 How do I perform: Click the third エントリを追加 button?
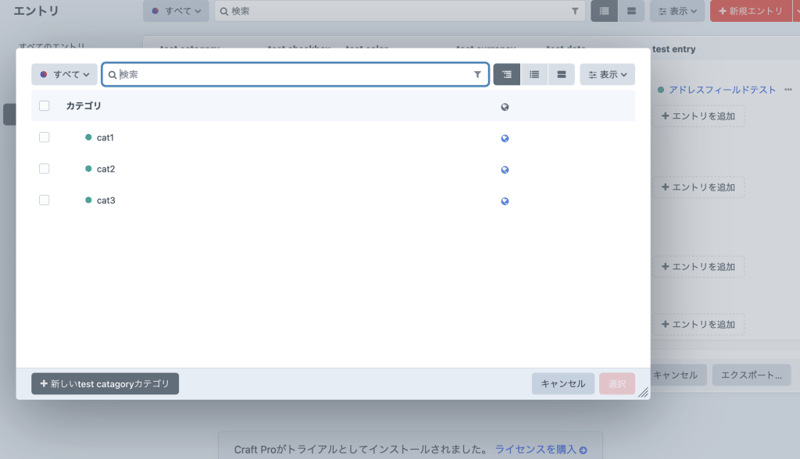pos(698,267)
